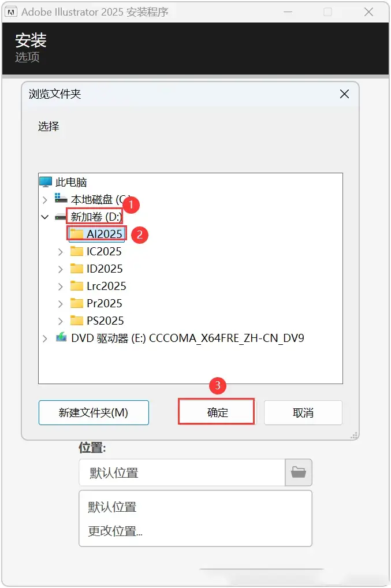
Task: Choose 默认位置 option in dropdown list
Action: (112, 507)
